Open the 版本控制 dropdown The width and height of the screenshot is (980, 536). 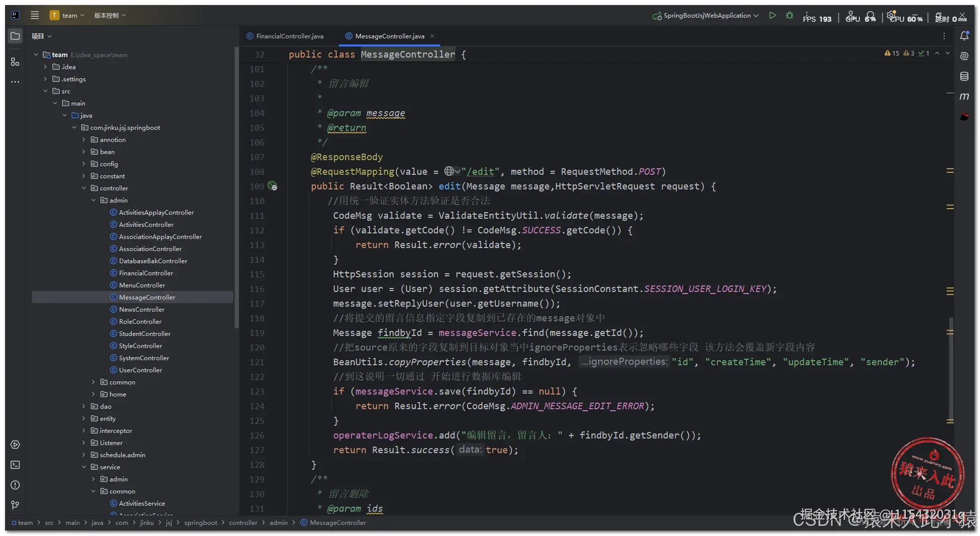tap(110, 15)
